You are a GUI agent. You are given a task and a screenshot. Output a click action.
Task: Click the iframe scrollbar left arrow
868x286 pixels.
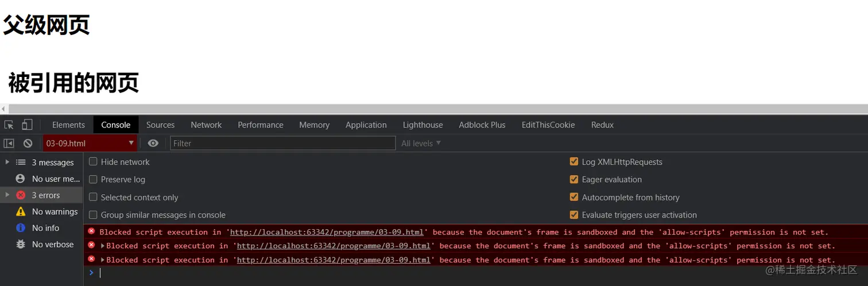pos(3,109)
